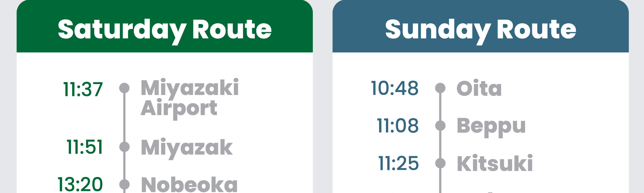
Task: Select the Saturday Route header
Action: click(164, 29)
